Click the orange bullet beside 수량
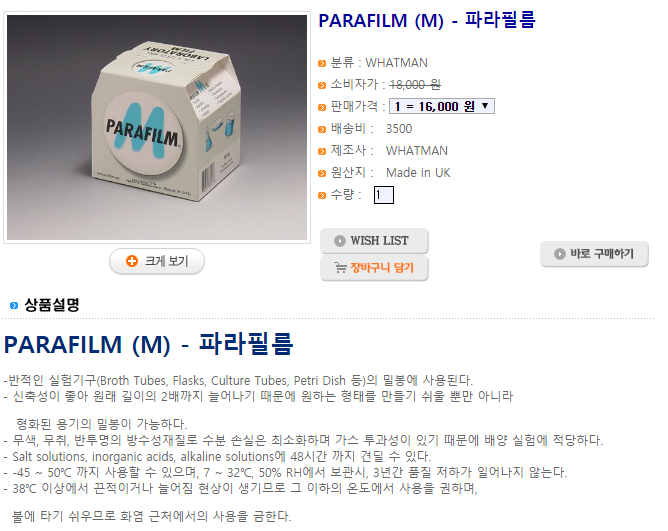Screen dimensions: 668x531 [x=322, y=196]
